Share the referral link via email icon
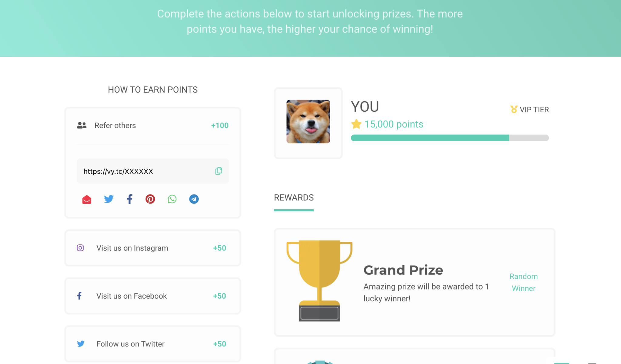This screenshot has height=364, width=621. (87, 199)
